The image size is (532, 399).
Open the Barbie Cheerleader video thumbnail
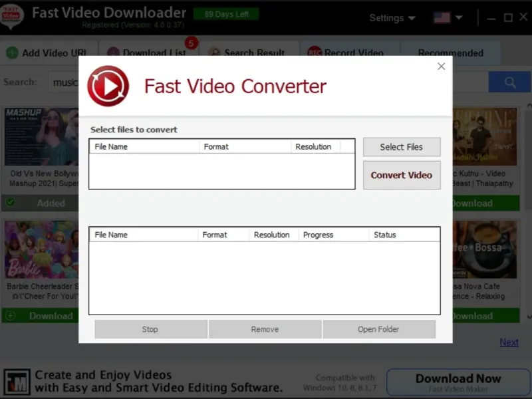(x=41, y=249)
